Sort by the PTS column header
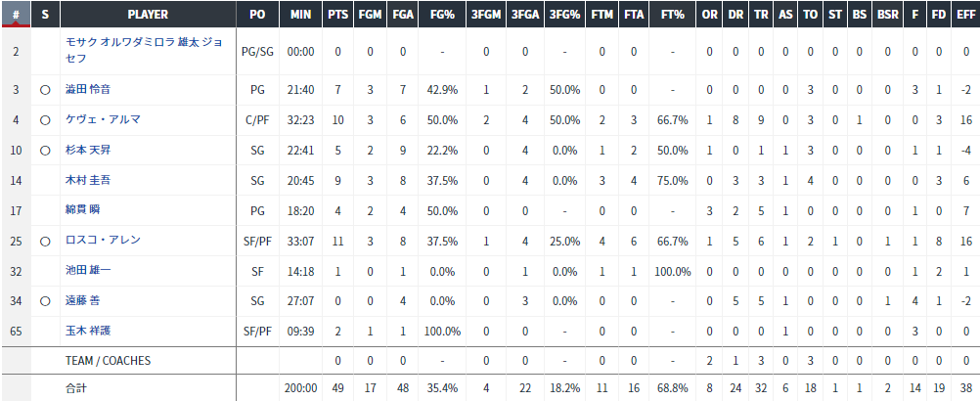The height and width of the screenshot is (401, 980). [x=338, y=15]
